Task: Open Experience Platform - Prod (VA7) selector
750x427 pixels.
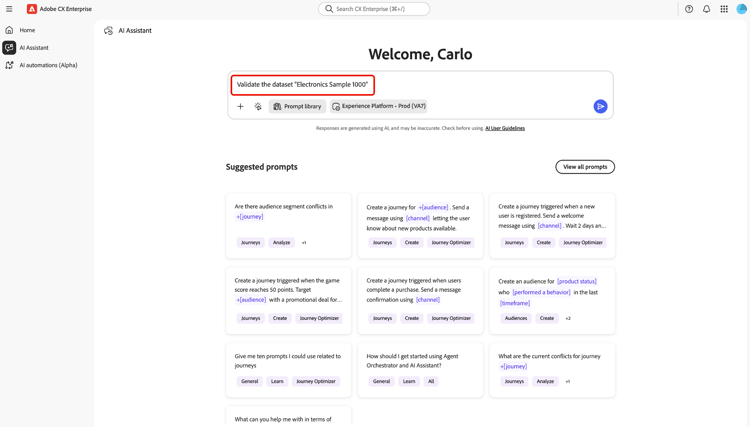Action: coord(378,106)
